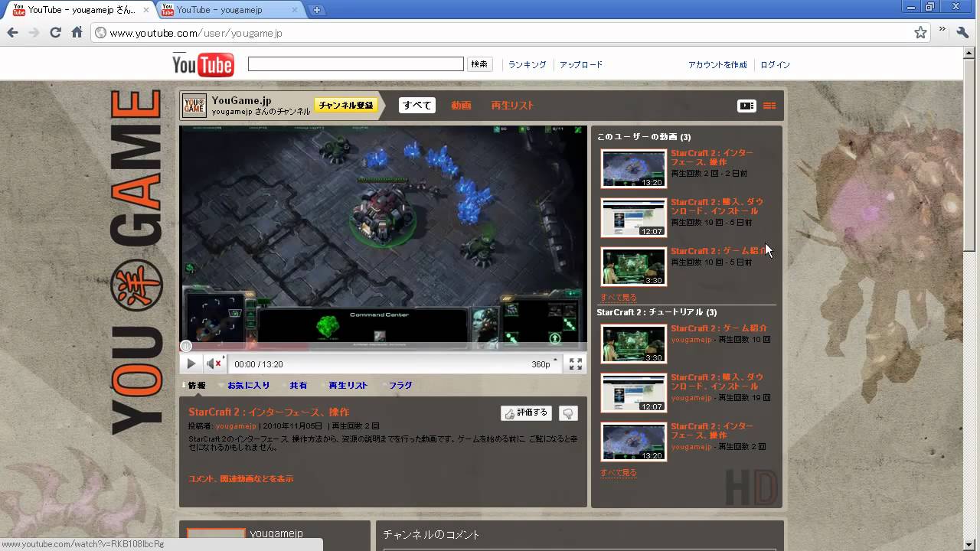Open the 3:30 thumbnail in チュートリアル playlist
Screen dimensions: 980x551
pos(634,344)
